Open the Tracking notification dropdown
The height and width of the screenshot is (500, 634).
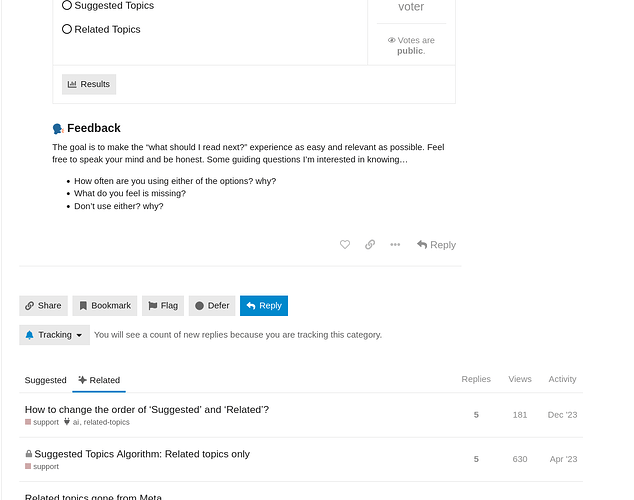(x=54, y=335)
